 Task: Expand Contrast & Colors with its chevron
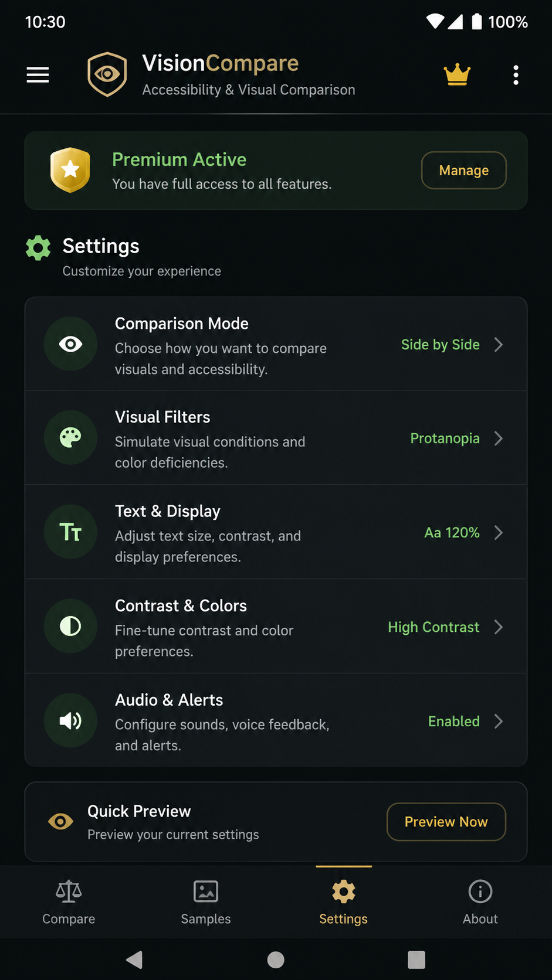coord(498,627)
